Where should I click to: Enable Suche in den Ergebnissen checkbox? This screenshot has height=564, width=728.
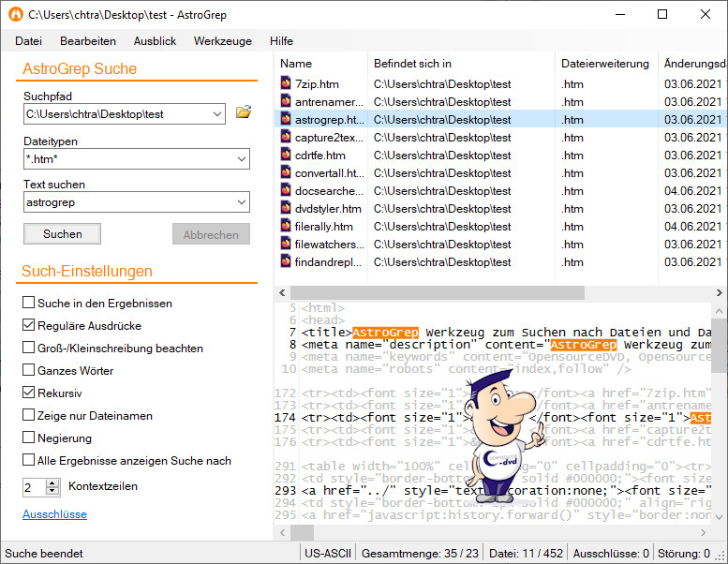pyautogui.click(x=28, y=303)
